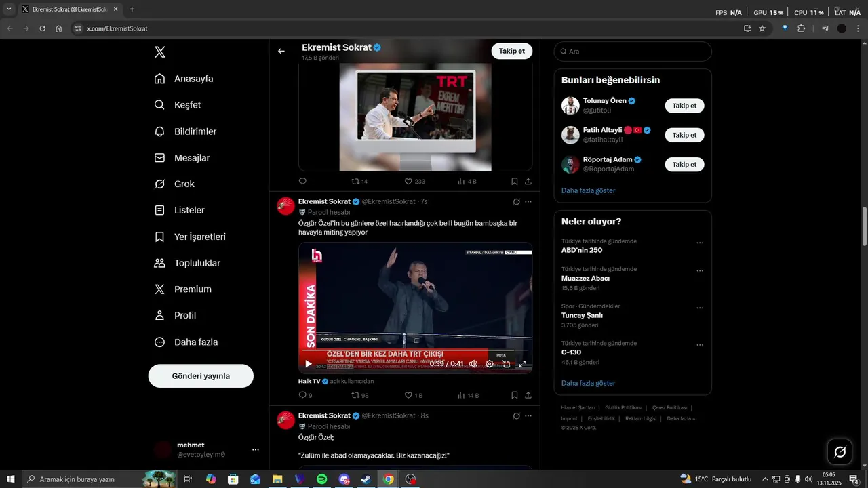Open the floating Grok button
This screenshot has width=868, height=488.
coord(840,451)
